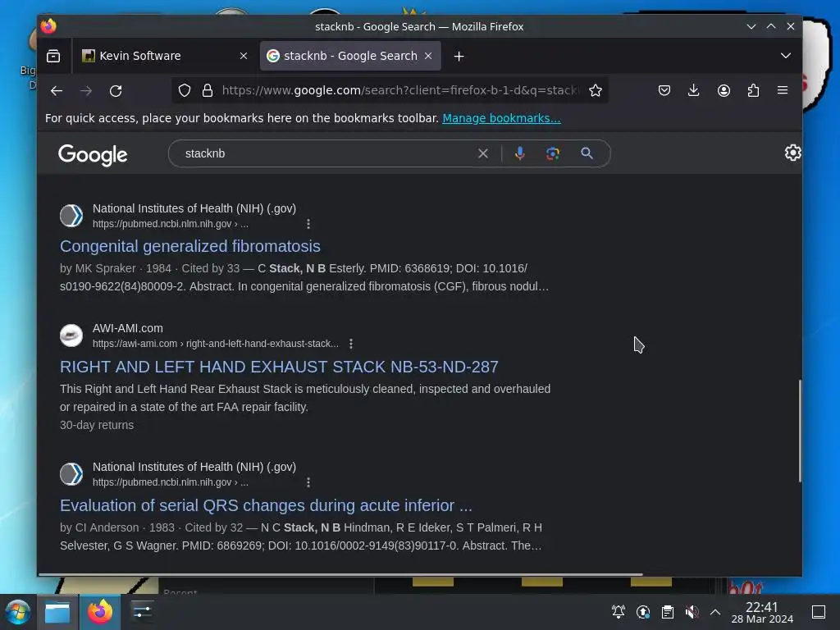Click the Google logo
The width and height of the screenshot is (840, 630).
(x=93, y=155)
